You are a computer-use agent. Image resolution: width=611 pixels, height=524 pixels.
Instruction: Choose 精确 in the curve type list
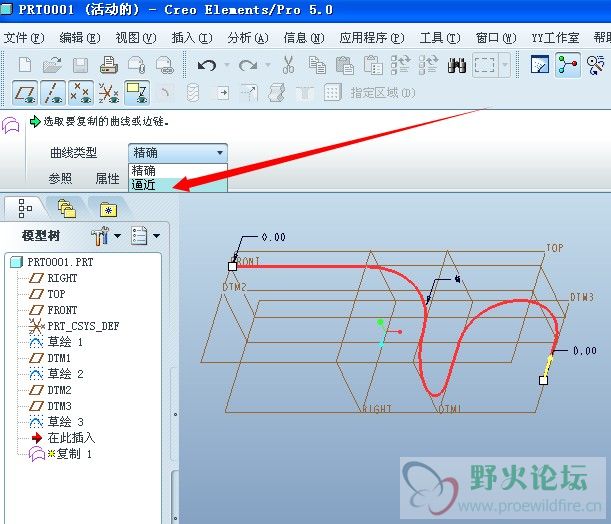click(x=178, y=171)
